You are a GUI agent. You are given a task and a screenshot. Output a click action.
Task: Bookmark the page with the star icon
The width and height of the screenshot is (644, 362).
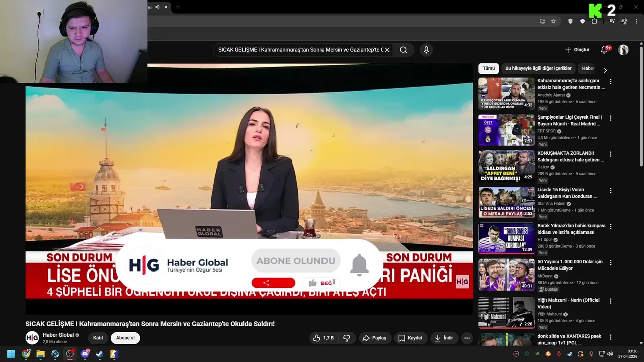pos(553,21)
